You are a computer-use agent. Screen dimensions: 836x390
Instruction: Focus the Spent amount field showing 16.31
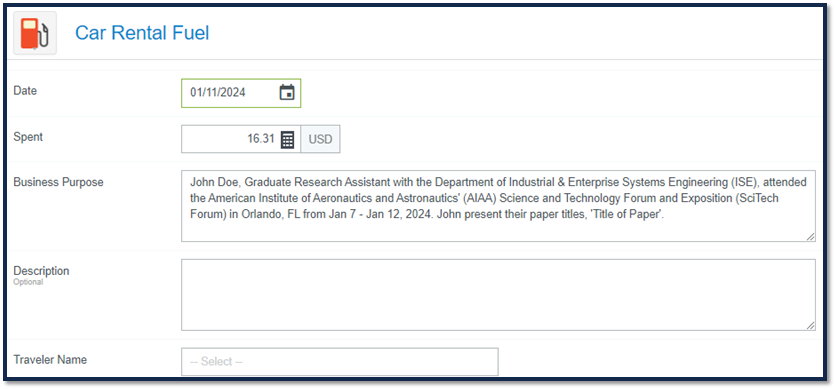[241, 139]
